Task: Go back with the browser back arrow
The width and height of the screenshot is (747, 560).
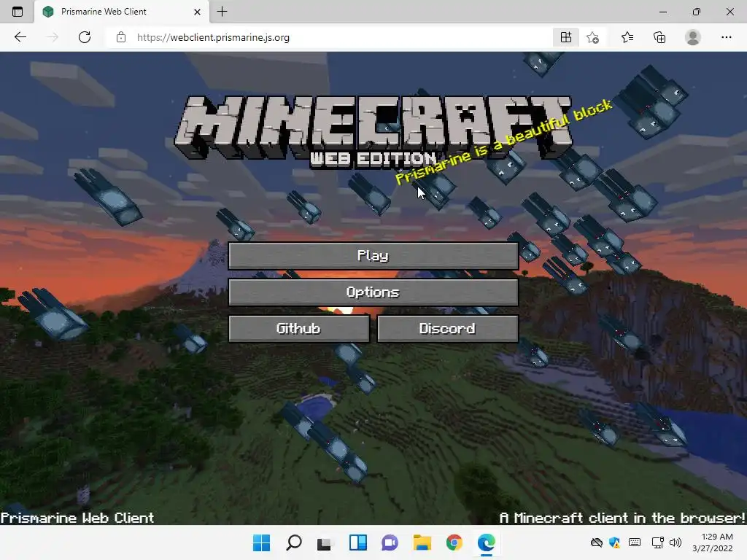Action: coord(20,37)
